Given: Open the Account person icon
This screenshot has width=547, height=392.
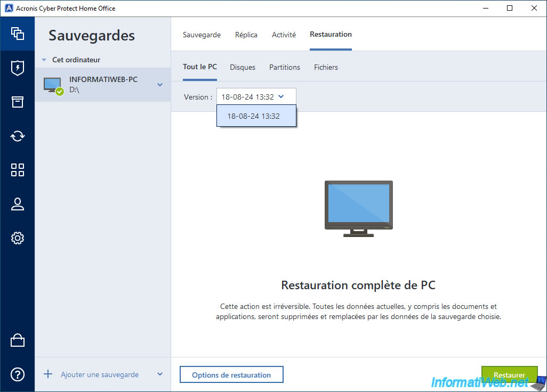Looking at the screenshot, I should 18,204.
